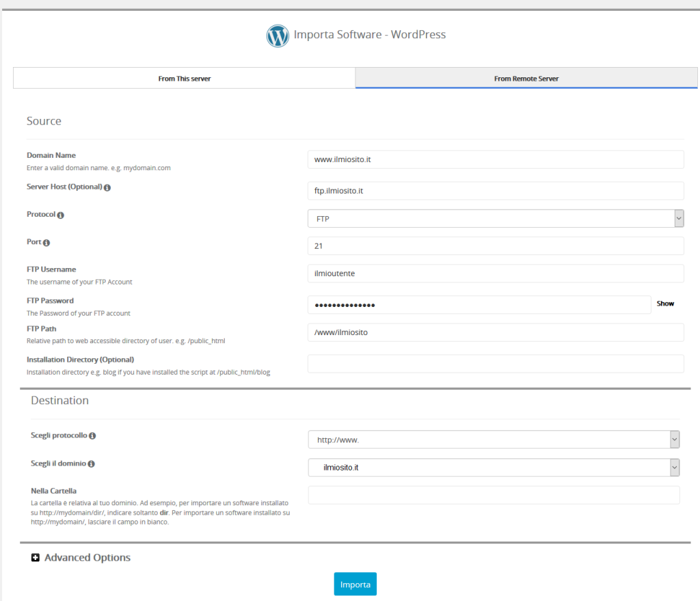
Task: Click the 'La cartella è relativa' help text
Action: pyautogui.click(x=160, y=513)
